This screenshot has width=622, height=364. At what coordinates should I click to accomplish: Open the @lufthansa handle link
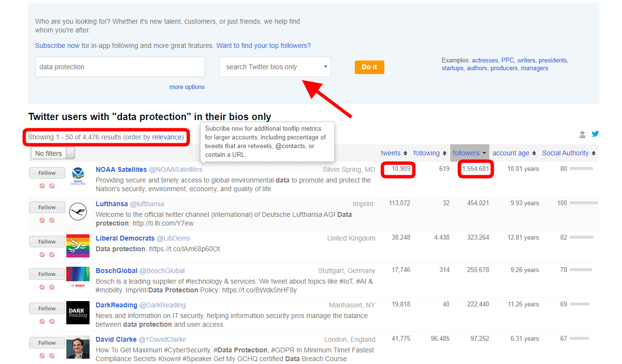click(147, 204)
